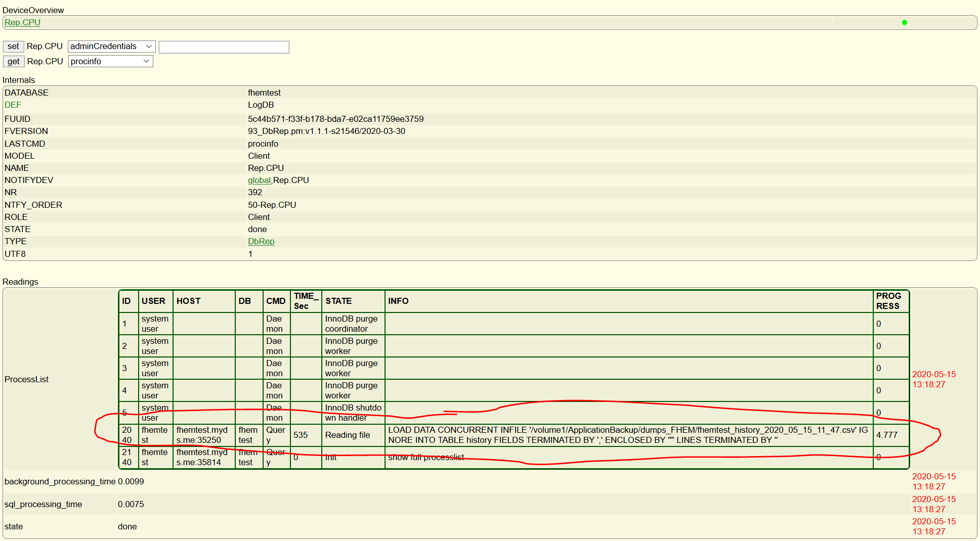The height and width of the screenshot is (541, 980).
Task: Click the green DEF internals link
Action: click(x=13, y=105)
